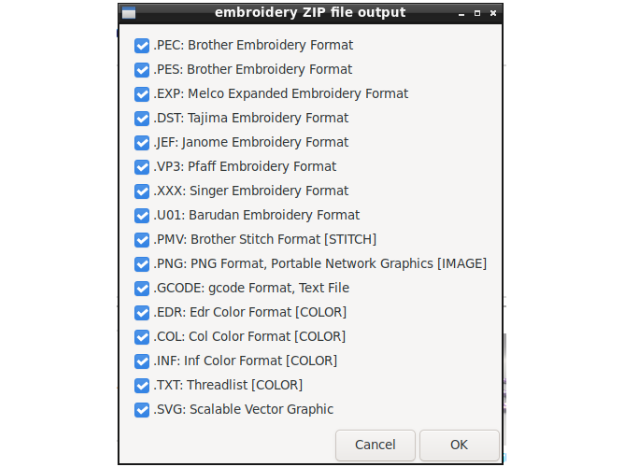Toggle .GCODE gcode Text File checkbox

point(142,288)
